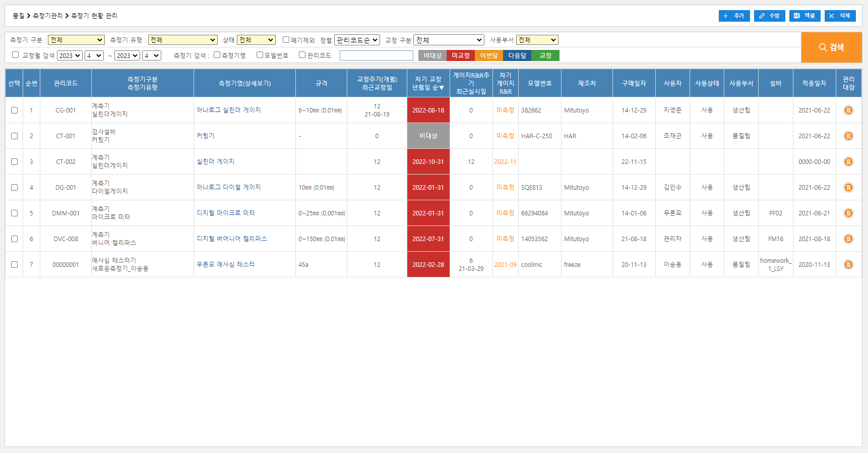Image resolution: width=868 pixels, height=453 pixels.
Task: Expand the 정렬 관리코드순 dropdown
Action: pos(357,40)
